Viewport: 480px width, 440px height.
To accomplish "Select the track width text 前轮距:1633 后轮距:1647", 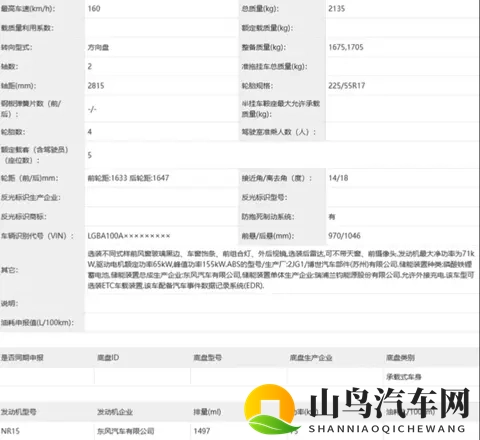I will tap(128, 178).
